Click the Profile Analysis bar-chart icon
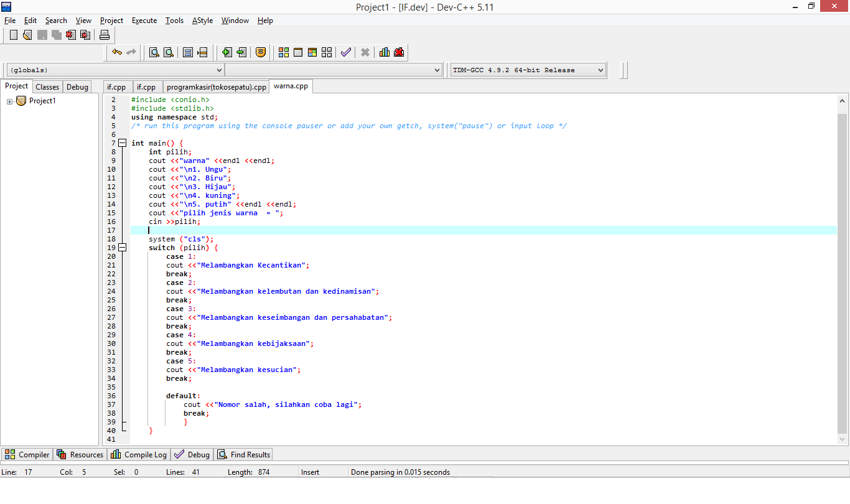 coord(384,52)
